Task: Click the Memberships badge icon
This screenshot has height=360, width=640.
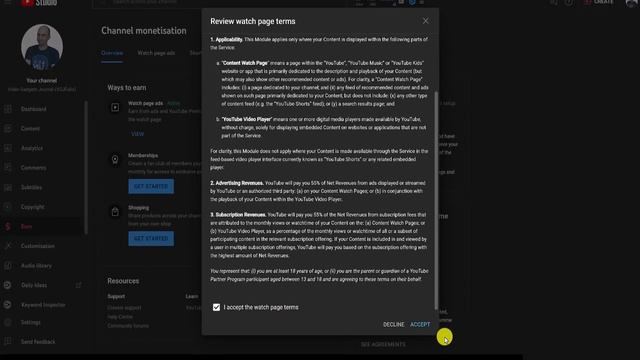Action: click(x=115, y=160)
